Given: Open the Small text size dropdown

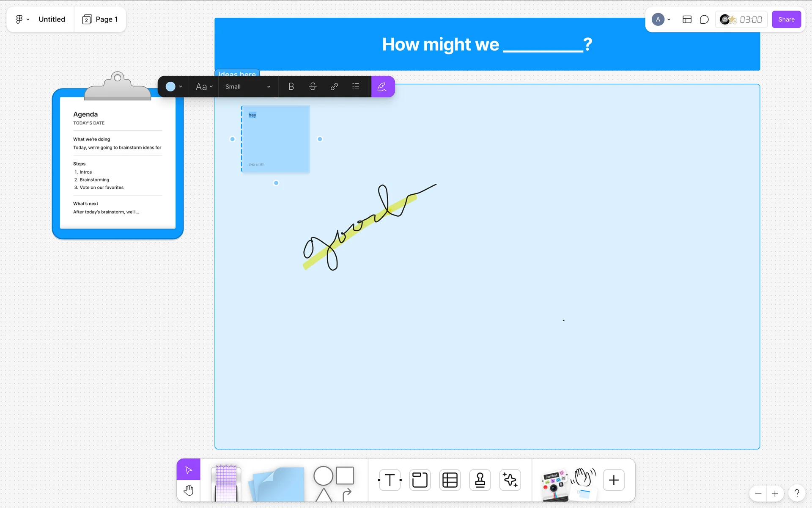Looking at the screenshot, I should click(247, 86).
